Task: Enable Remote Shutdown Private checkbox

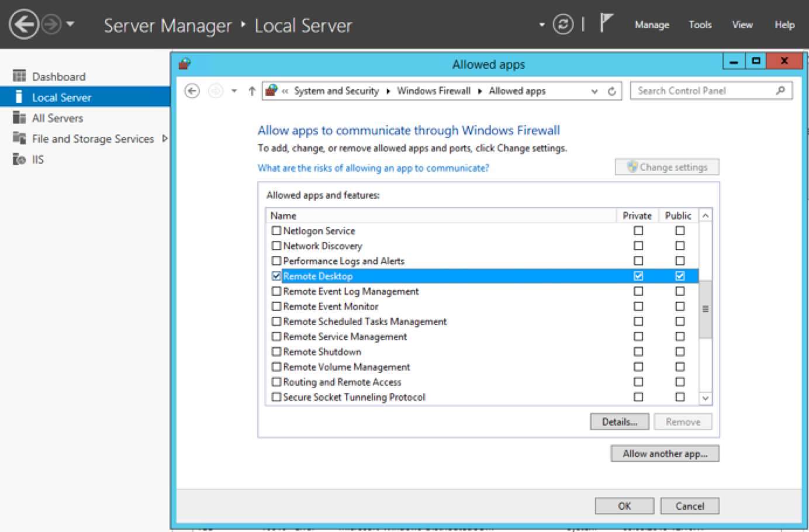Action: pos(638,351)
